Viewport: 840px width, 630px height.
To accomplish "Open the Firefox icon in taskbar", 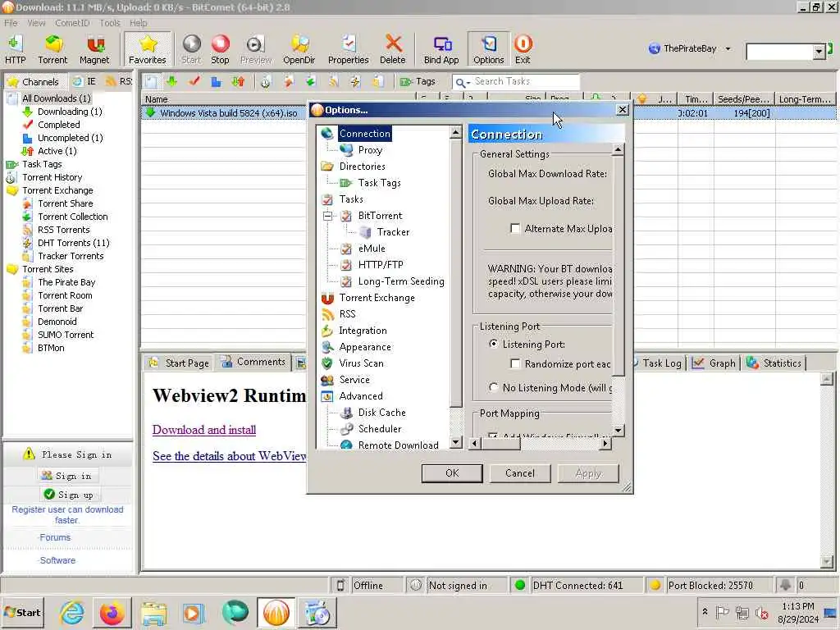I will point(112,613).
